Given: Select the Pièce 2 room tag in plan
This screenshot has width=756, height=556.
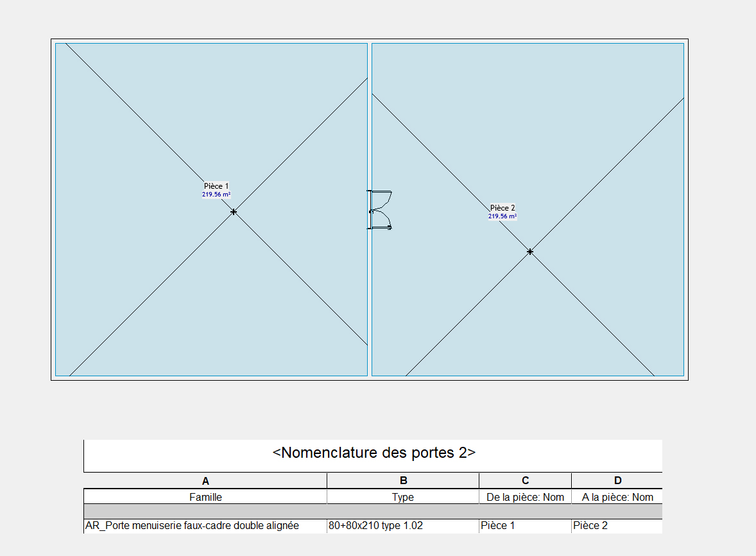Looking at the screenshot, I should 503,208.
